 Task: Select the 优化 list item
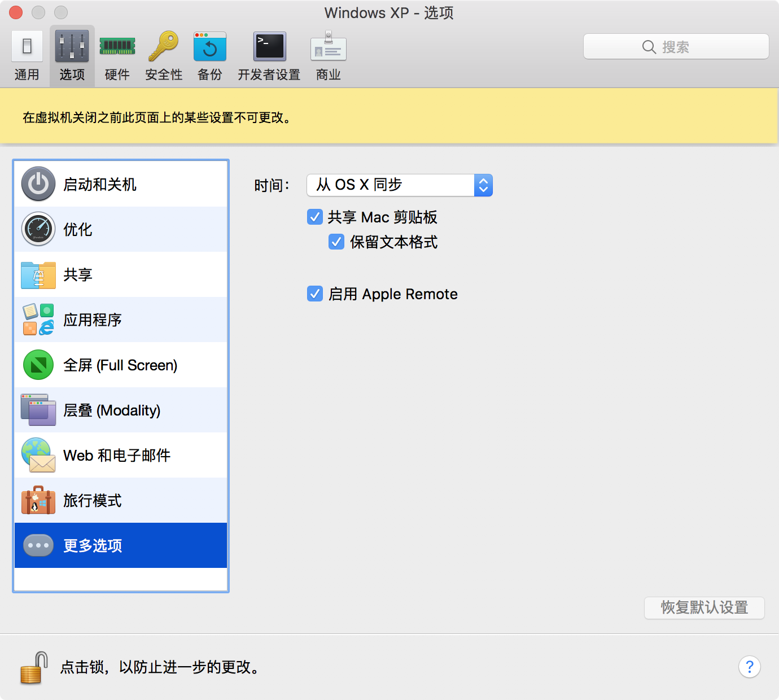tap(121, 229)
